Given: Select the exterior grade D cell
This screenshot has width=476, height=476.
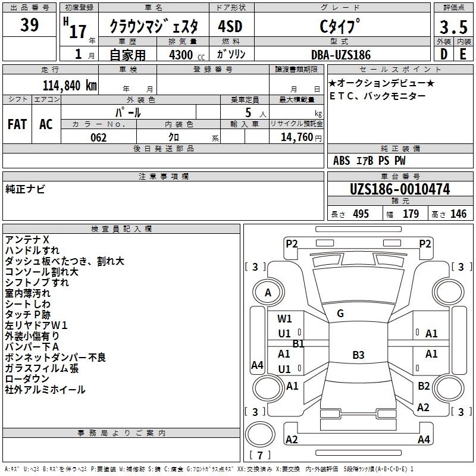Looking at the screenshot, I should pyautogui.click(x=443, y=54).
